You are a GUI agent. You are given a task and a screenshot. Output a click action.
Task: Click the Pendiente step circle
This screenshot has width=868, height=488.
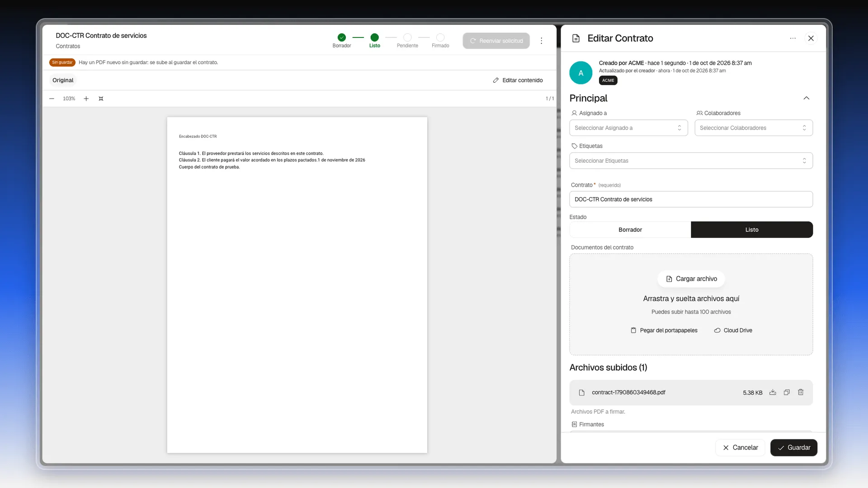click(407, 38)
